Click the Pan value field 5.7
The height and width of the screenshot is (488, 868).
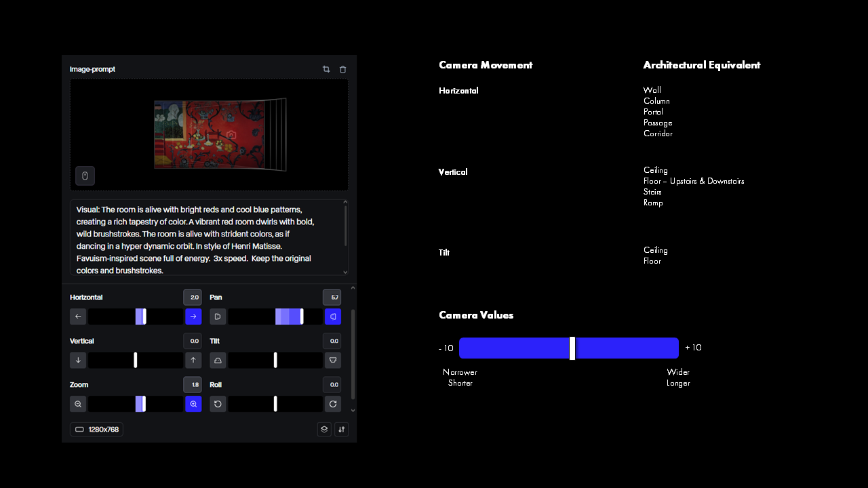(332, 298)
